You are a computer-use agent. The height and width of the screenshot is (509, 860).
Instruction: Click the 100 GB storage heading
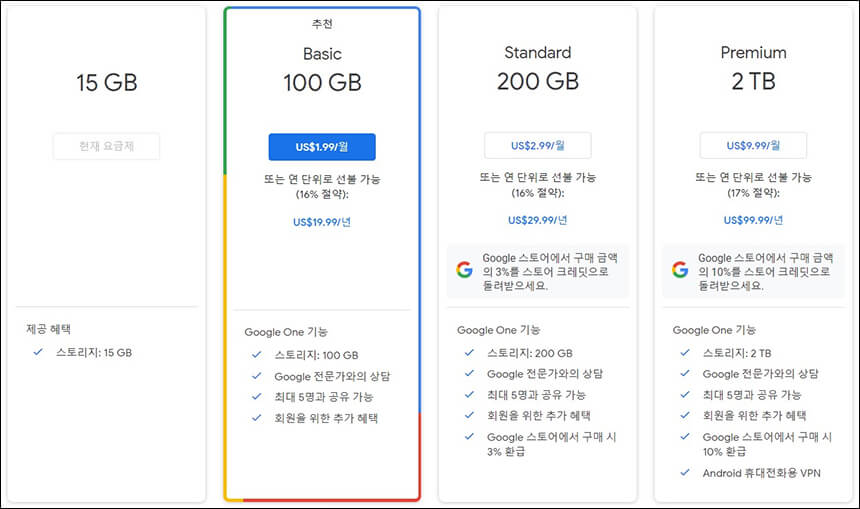pos(322,83)
